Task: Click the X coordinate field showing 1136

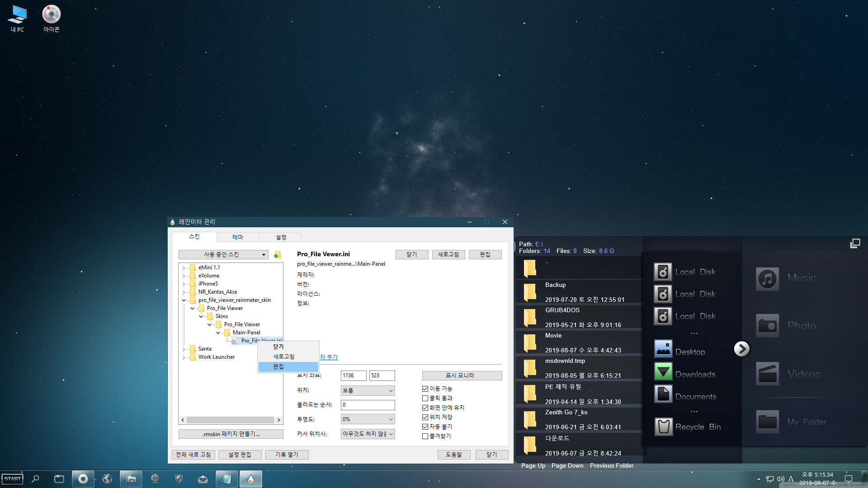Action: coord(354,375)
